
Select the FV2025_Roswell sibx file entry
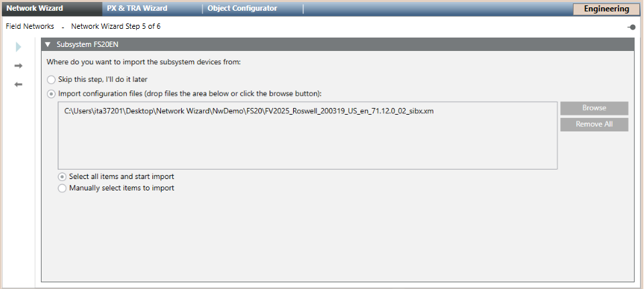(x=249, y=111)
